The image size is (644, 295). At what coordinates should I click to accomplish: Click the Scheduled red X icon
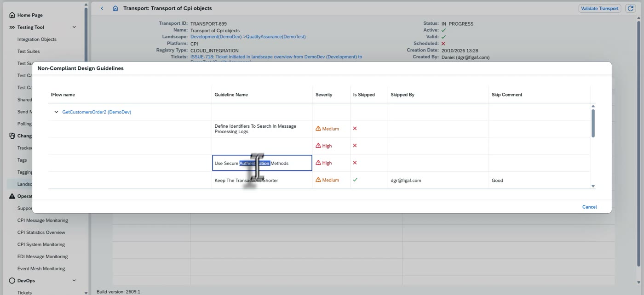443,44
